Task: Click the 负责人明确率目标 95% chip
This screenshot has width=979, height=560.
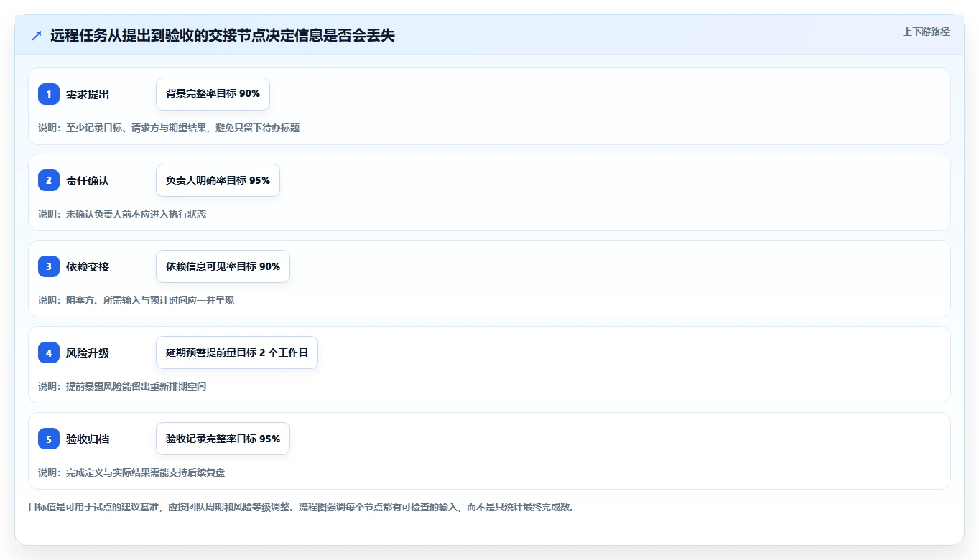Action: click(x=218, y=180)
